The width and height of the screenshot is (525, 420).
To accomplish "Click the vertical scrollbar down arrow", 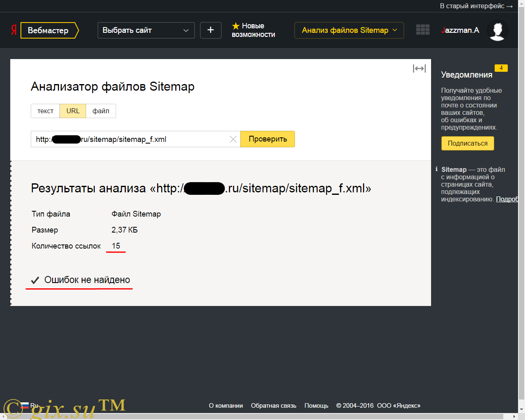I will (522, 409).
